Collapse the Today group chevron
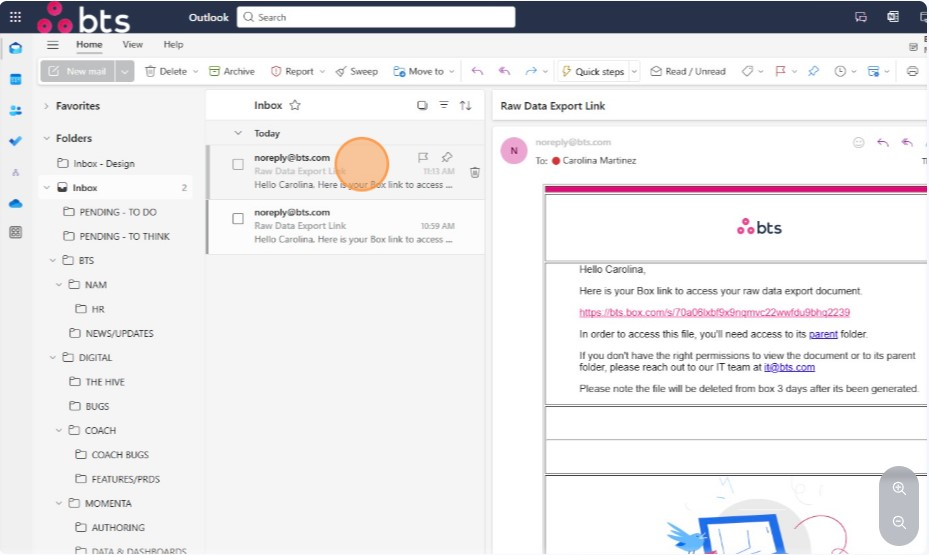Image resolution: width=929 pixels, height=555 pixels. 238,133
